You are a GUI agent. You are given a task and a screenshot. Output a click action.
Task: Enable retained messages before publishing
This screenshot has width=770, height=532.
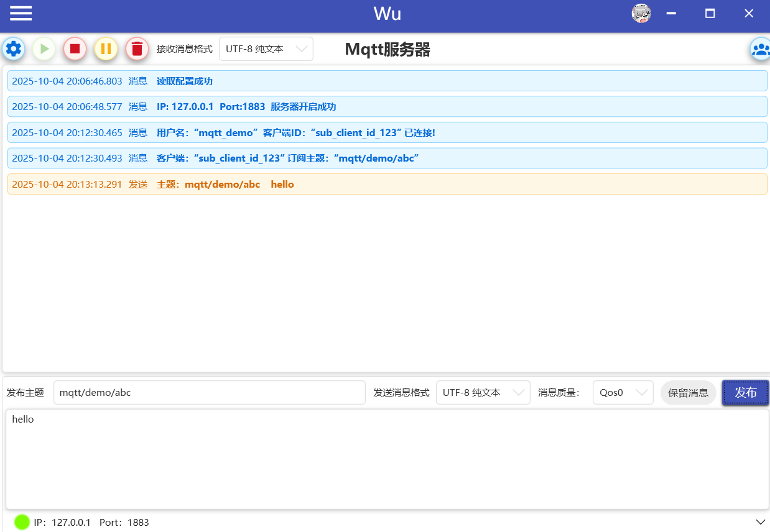(x=688, y=392)
